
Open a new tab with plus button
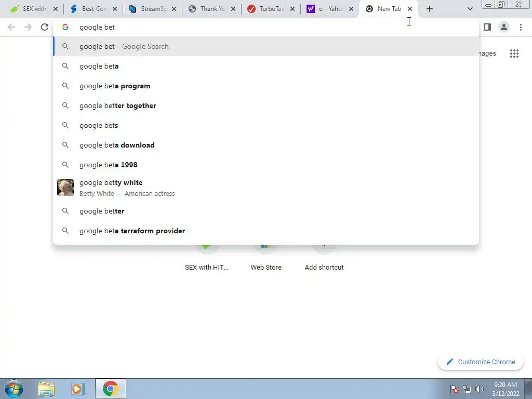[x=430, y=9]
